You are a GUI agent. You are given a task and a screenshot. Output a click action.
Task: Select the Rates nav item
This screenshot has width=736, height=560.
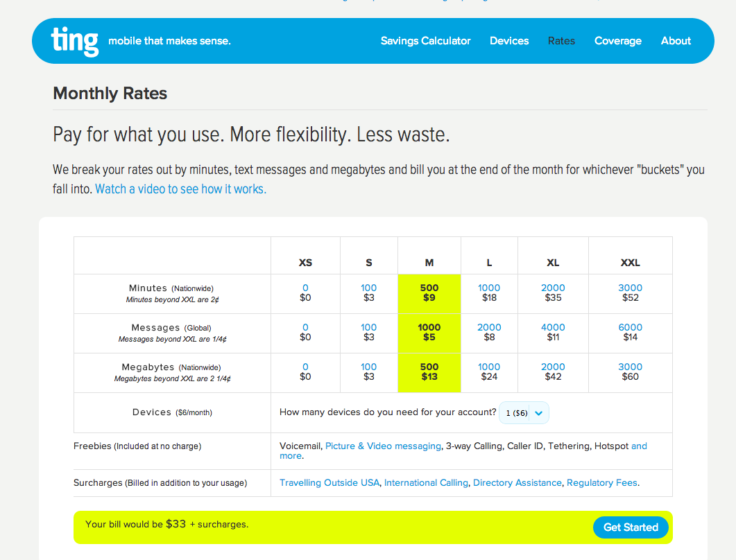point(561,41)
